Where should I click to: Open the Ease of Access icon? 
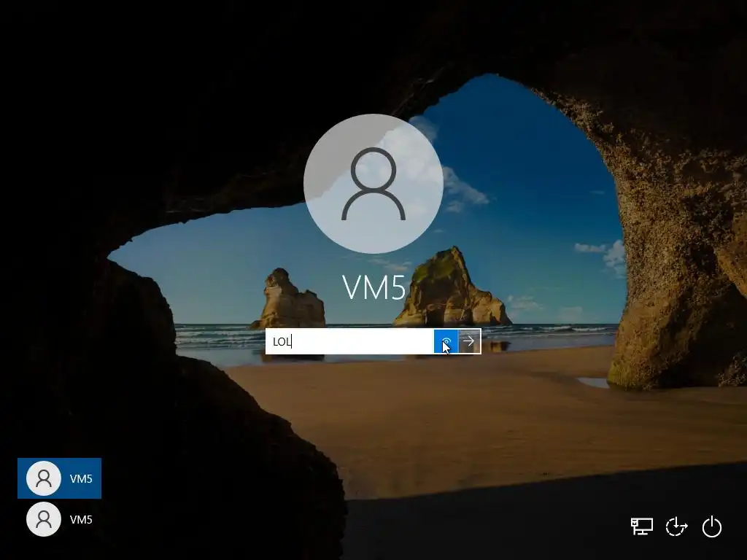click(676, 526)
